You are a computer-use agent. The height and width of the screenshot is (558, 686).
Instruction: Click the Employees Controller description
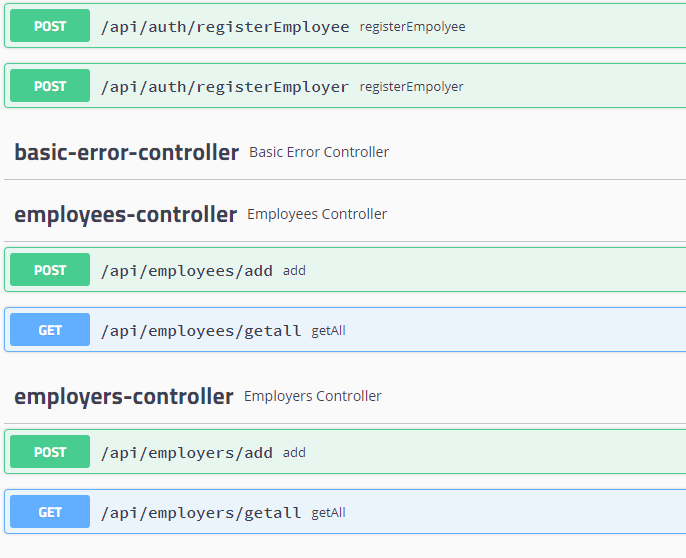pos(317,214)
